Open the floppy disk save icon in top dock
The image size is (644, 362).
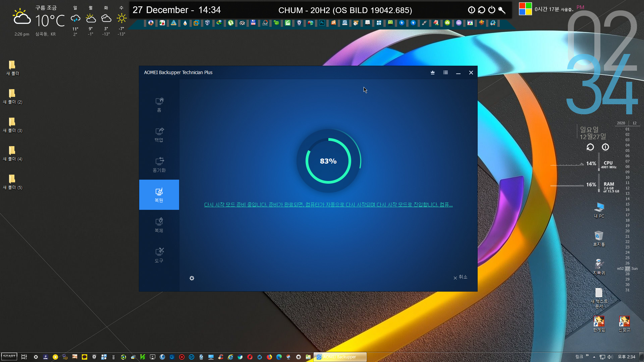coord(253,23)
